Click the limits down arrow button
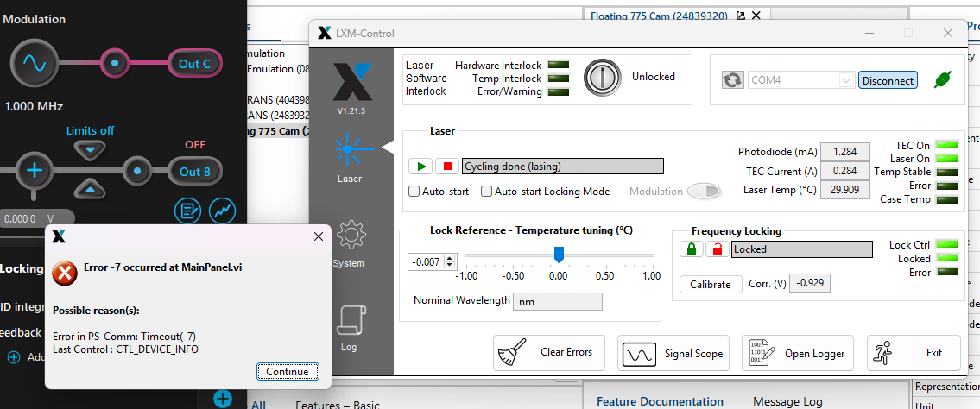Viewport: 980px width, 409px height. click(x=91, y=150)
